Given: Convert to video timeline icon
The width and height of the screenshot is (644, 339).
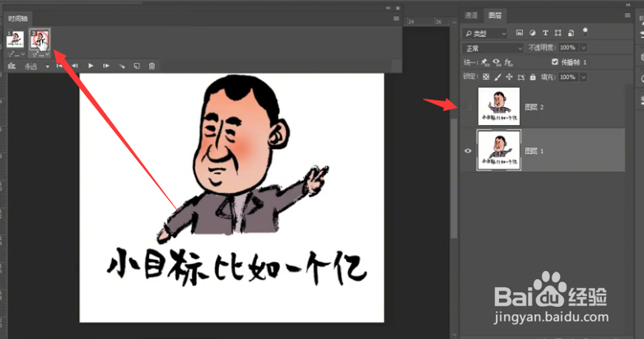Looking at the screenshot, I should (x=12, y=66).
